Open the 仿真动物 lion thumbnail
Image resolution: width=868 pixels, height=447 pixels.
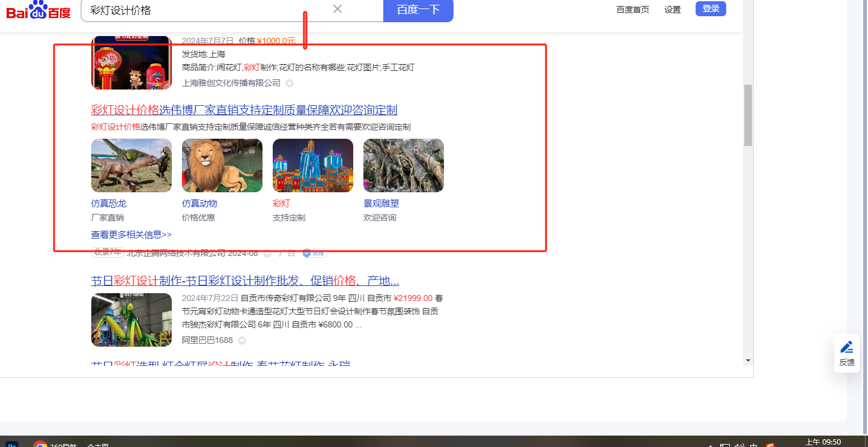(222, 166)
